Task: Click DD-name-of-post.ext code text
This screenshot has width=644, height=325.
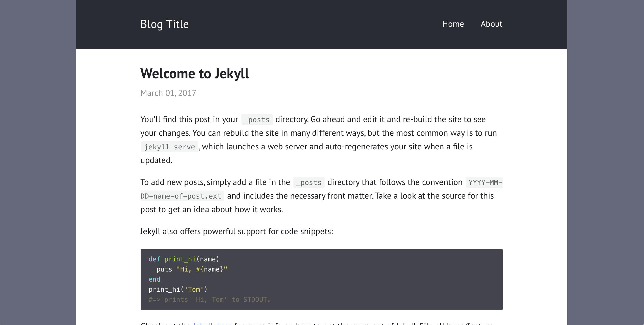Action: tap(182, 196)
